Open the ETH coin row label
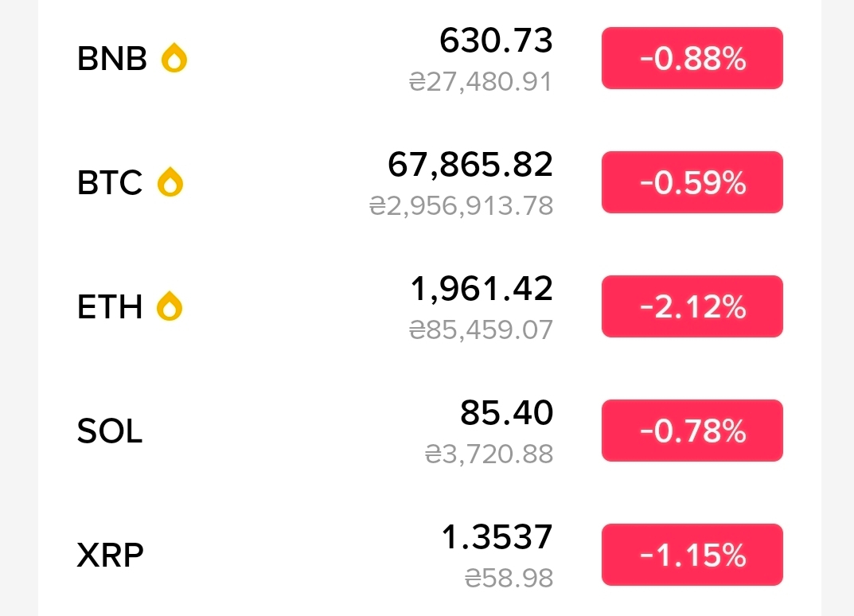The image size is (854, 616). coord(110,306)
